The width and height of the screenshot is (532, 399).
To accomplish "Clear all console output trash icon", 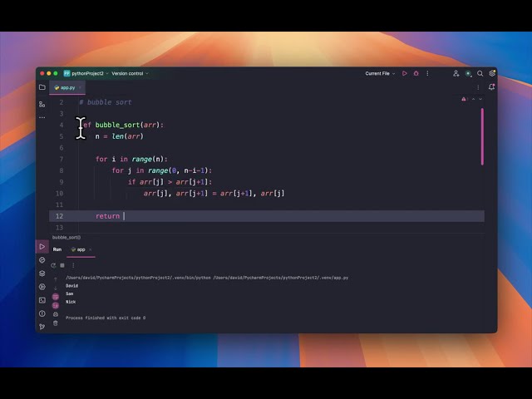I will (x=56, y=323).
